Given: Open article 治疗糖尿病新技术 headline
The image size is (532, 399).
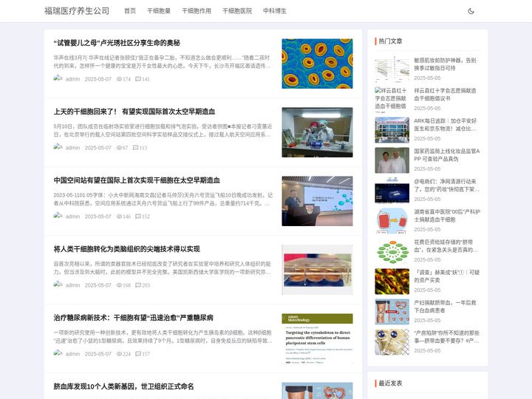Looking at the screenshot, I should coord(133,318).
